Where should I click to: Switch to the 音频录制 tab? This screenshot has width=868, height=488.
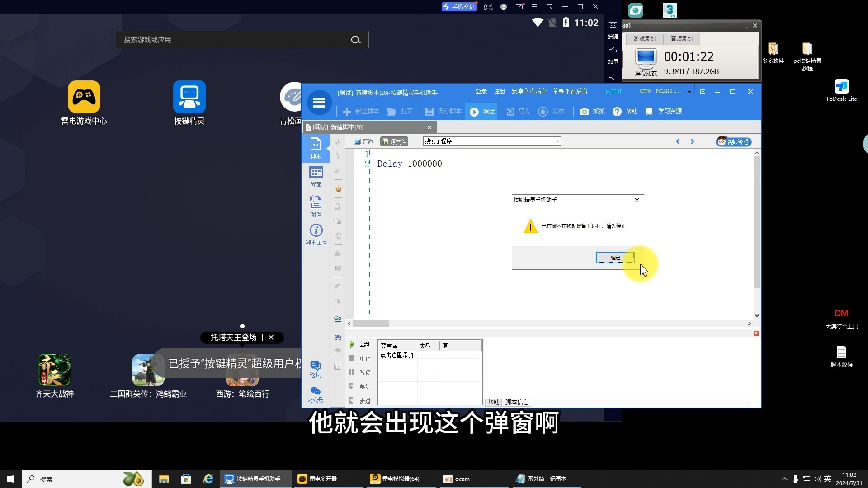point(681,39)
